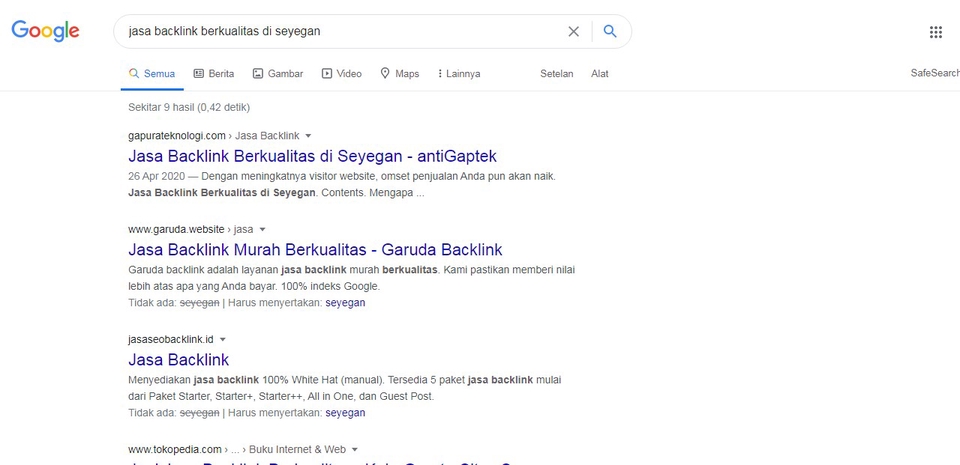960x465 pixels.
Task: Expand dropdown arrow next to www.garuda.website jasa
Action: (x=262, y=229)
